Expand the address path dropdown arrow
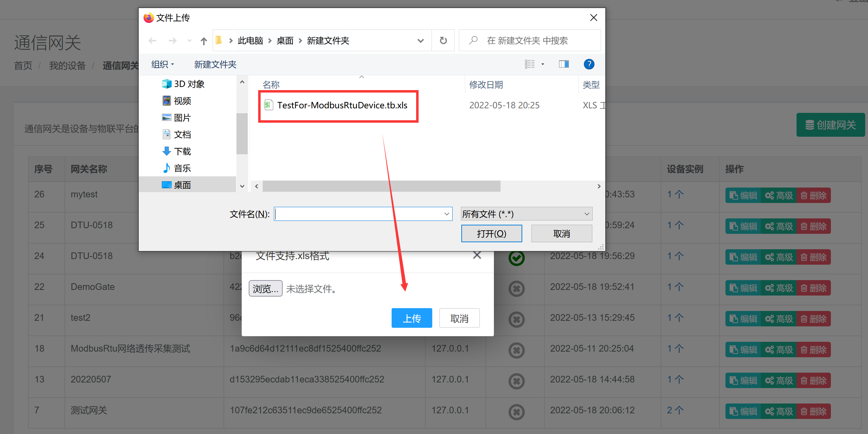868x434 pixels. click(x=421, y=41)
